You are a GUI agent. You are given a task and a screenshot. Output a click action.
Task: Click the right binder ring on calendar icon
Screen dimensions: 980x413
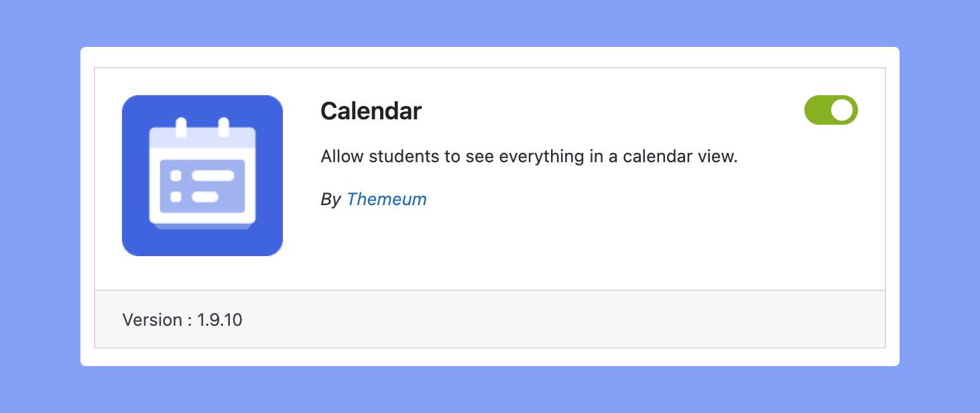pos(224,127)
